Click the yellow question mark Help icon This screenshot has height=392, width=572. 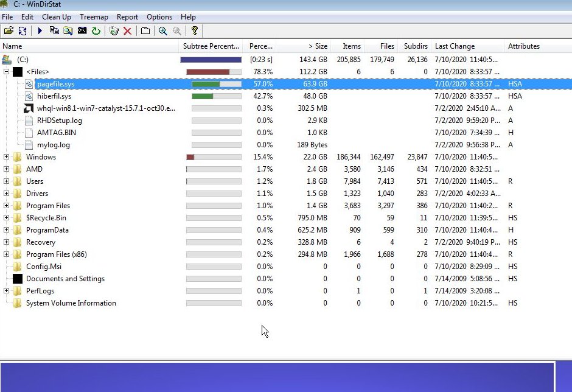pyautogui.click(x=195, y=30)
